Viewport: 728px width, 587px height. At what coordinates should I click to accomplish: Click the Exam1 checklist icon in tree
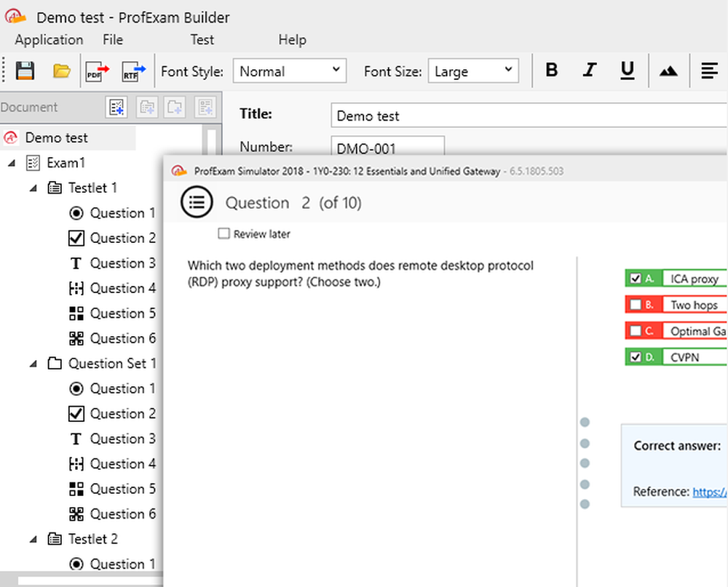click(x=33, y=163)
